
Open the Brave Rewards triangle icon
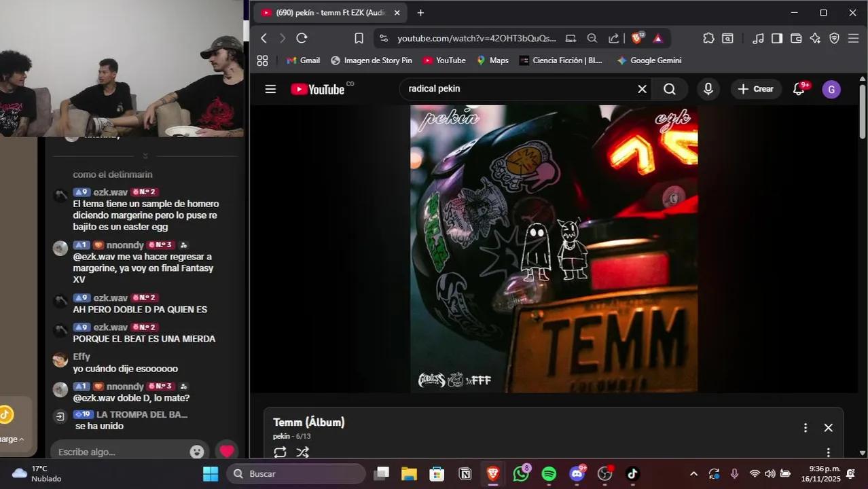(x=658, y=38)
